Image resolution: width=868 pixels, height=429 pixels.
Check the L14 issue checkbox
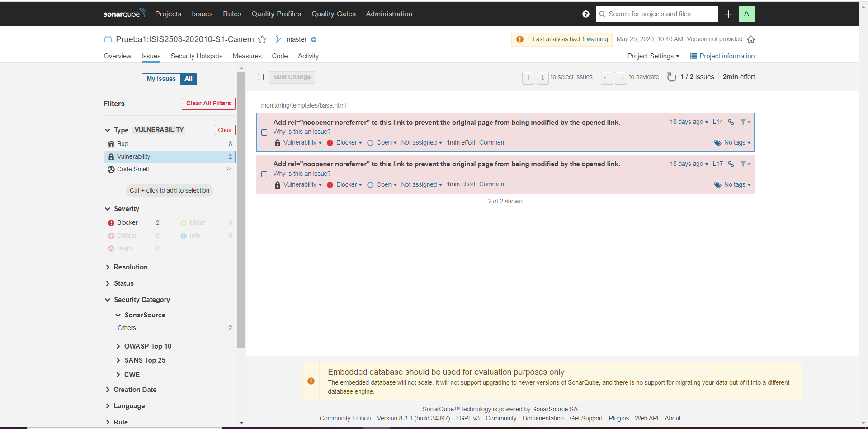(x=264, y=132)
